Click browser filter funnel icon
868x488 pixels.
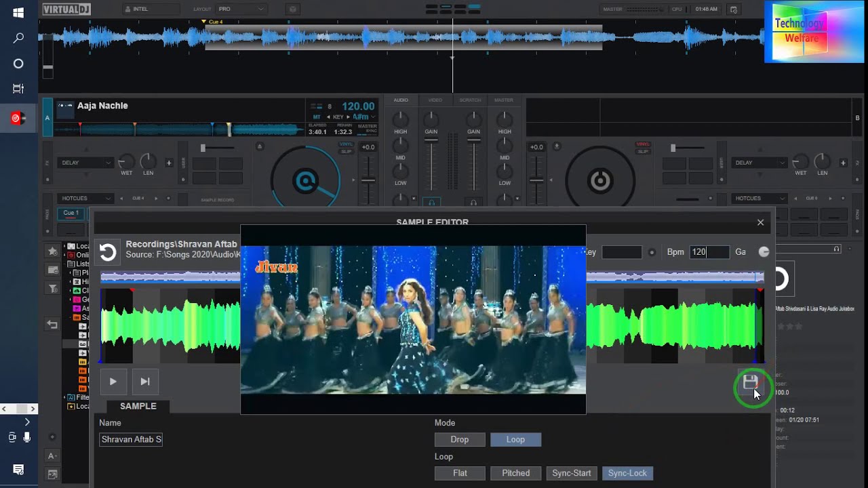coord(53,289)
